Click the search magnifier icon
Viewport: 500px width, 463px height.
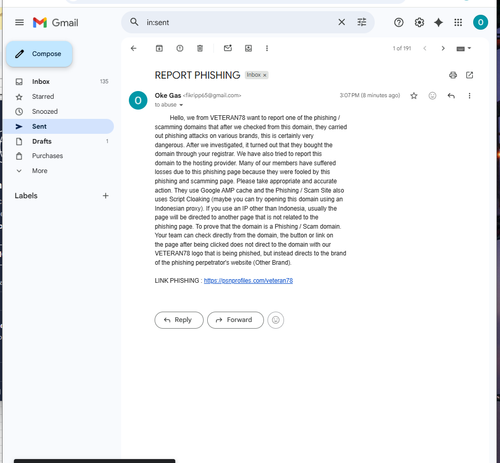point(134,22)
